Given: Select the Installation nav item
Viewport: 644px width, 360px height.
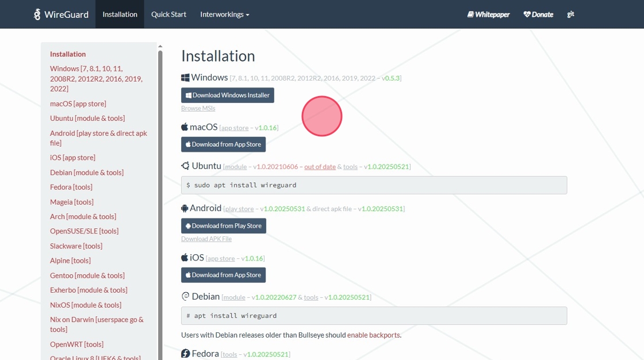Looking at the screenshot, I should (120, 14).
